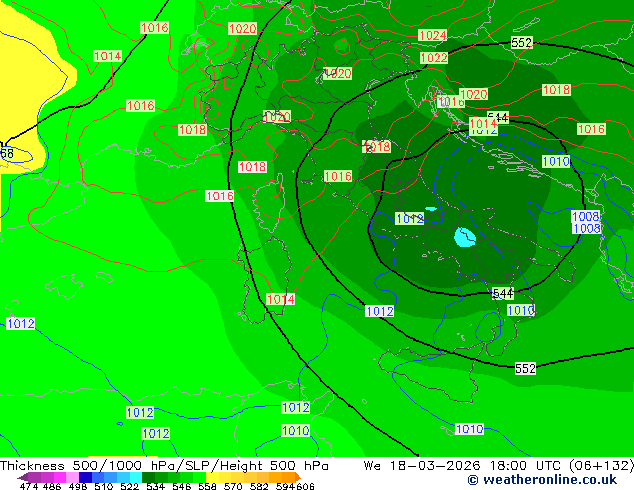Click the 546 legend value
This screenshot has height=490, width=634.
[181, 486]
